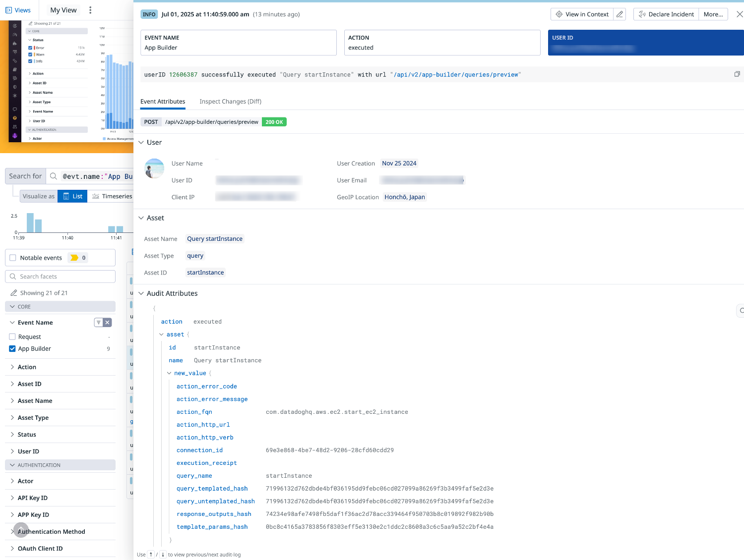Collapse the Audit Attributes section
744x560 pixels.
pos(141,293)
